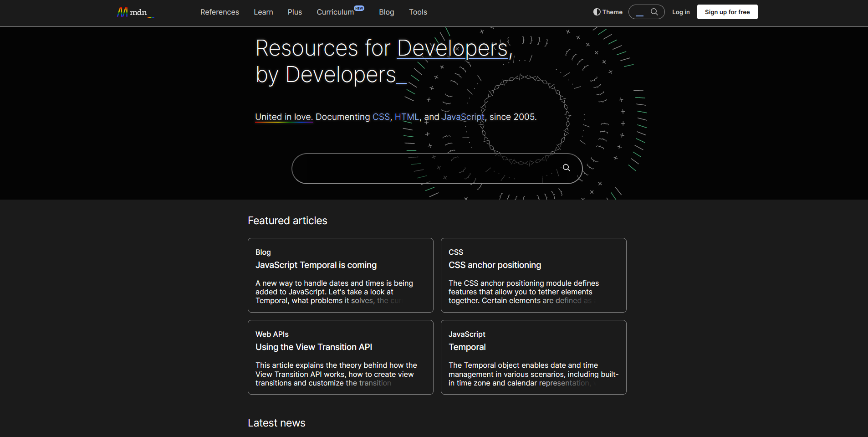Open the Tools dropdown

click(x=418, y=12)
